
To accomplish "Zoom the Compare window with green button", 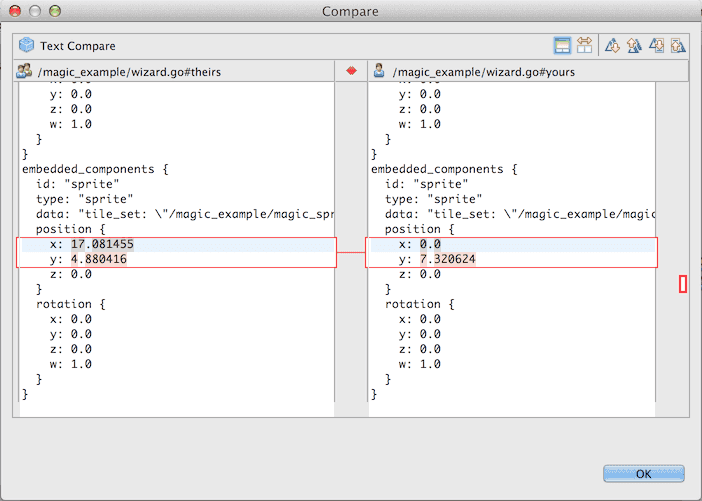I will (55, 11).
